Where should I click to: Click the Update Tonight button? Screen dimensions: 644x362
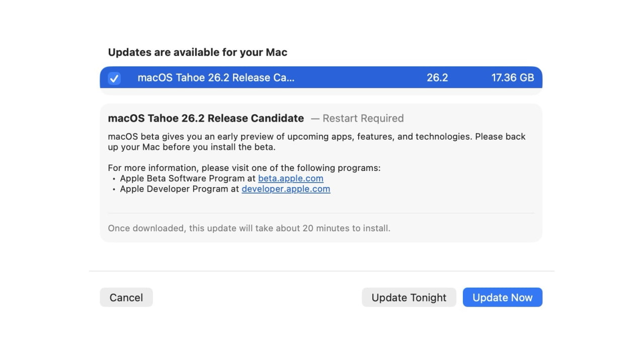409,297
